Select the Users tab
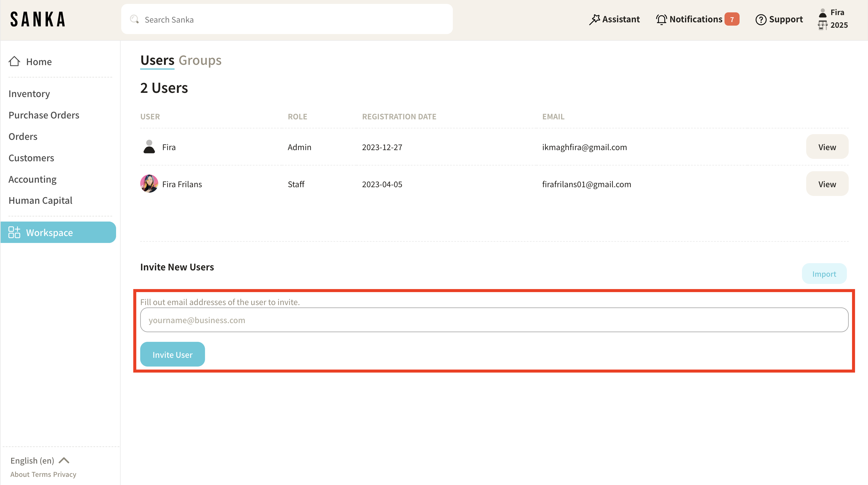 pos(157,60)
